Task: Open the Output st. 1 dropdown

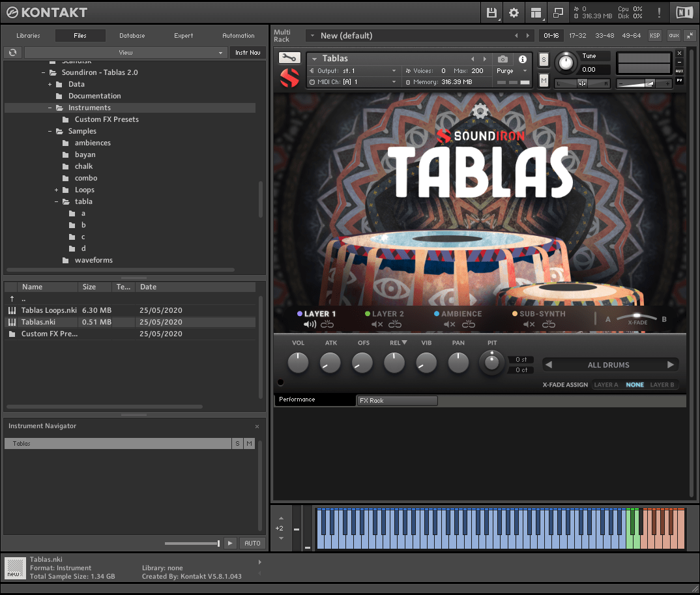Action: pyautogui.click(x=352, y=71)
